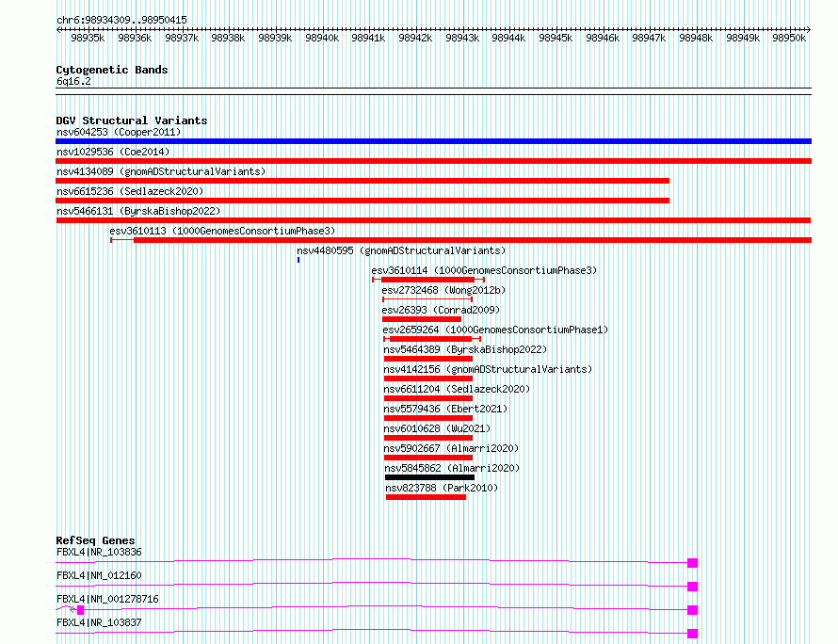This screenshot has height=644, width=838.
Task: Click the red esv26393 Conrad2009 variant bar
Action: [422, 319]
